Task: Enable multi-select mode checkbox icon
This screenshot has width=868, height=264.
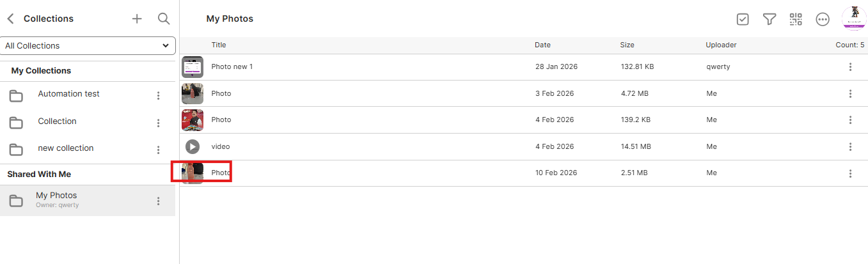Action: coord(743,19)
